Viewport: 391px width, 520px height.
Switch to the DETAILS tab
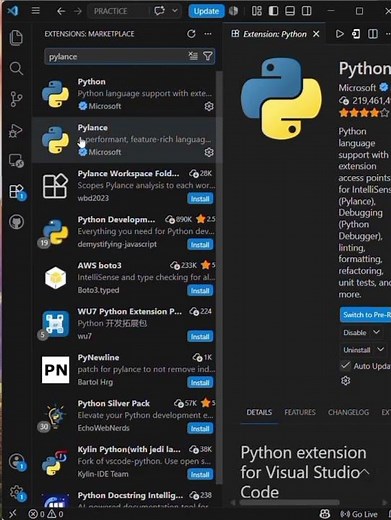259,412
